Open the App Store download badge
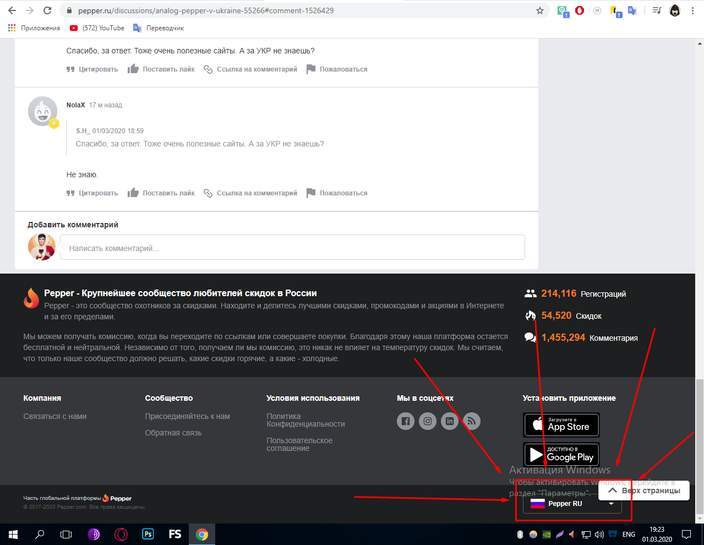This screenshot has width=704, height=545. tap(561, 424)
